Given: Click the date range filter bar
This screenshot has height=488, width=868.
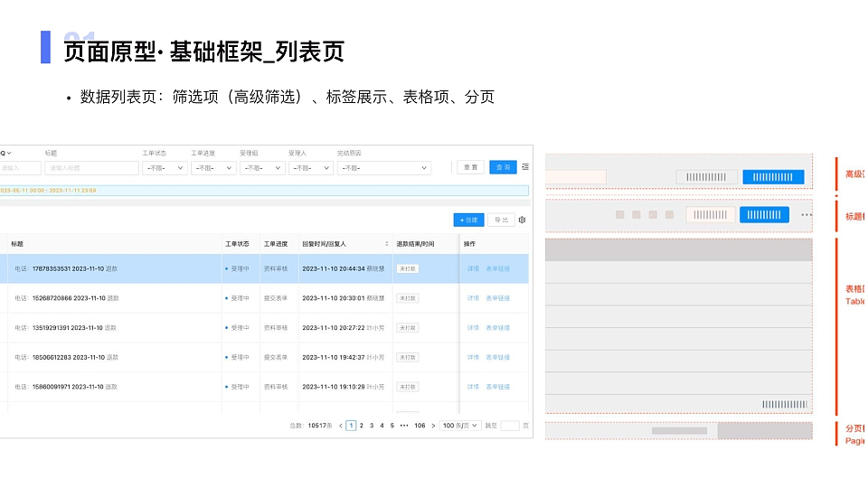Looking at the screenshot, I should (264, 191).
